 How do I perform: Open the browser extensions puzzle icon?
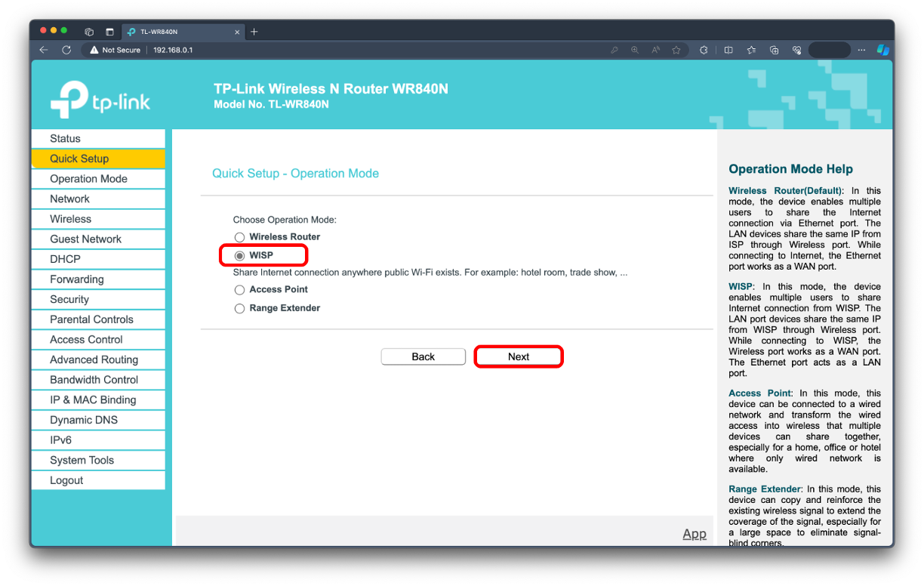pos(704,50)
